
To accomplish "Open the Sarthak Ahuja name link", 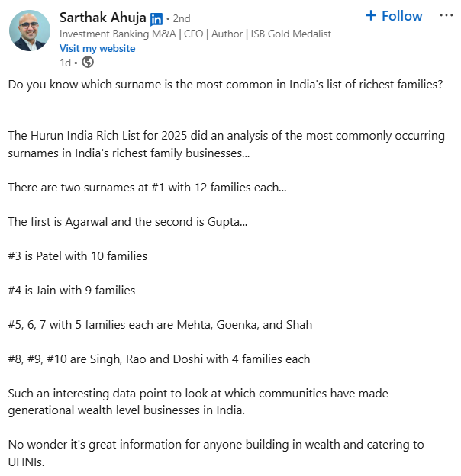I will pos(102,18).
